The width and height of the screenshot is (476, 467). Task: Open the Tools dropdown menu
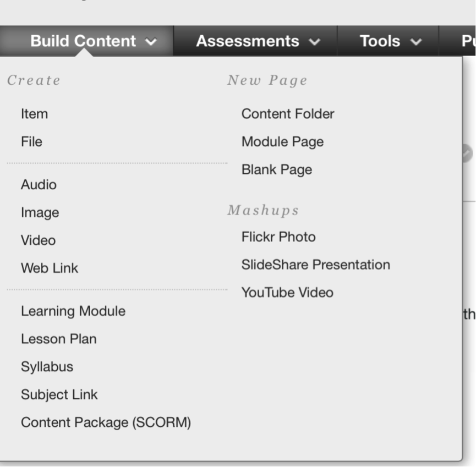[390, 41]
